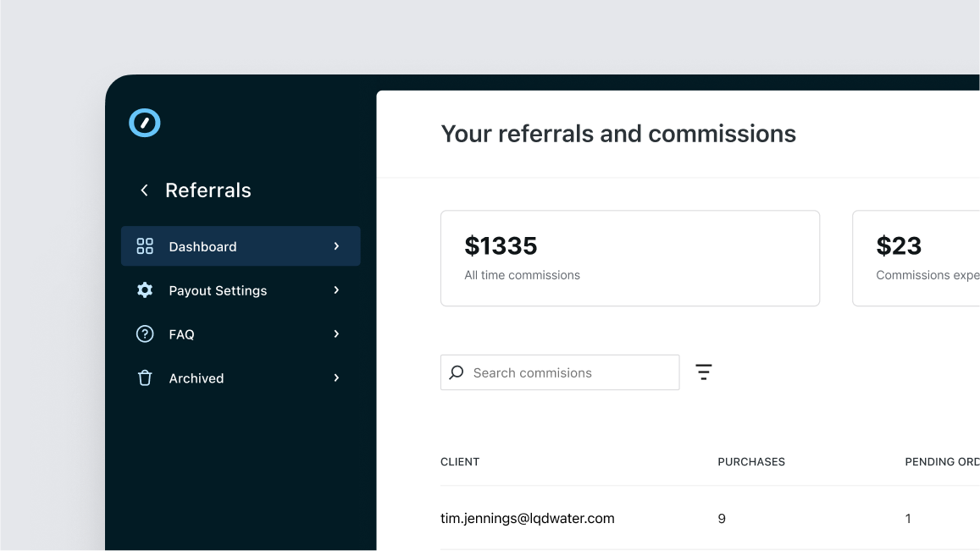The width and height of the screenshot is (980, 551).
Task: Click the purchases value 9
Action: click(x=722, y=519)
